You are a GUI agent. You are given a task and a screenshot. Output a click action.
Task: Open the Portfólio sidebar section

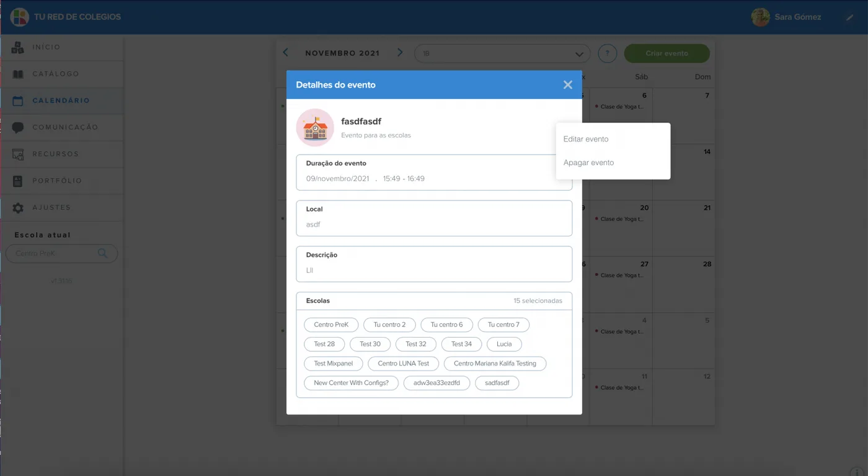[x=61, y=181]
